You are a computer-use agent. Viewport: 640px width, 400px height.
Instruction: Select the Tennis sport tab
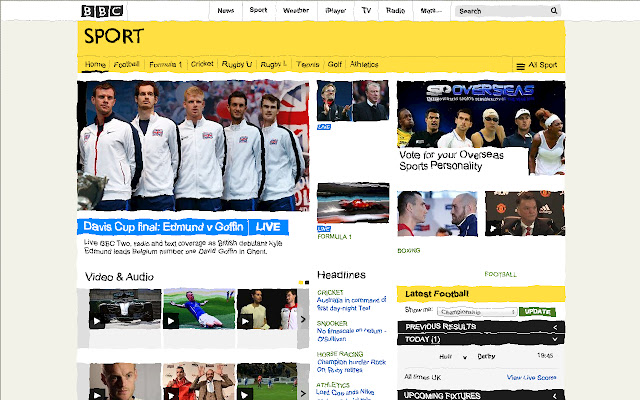(x=308, y=64)
